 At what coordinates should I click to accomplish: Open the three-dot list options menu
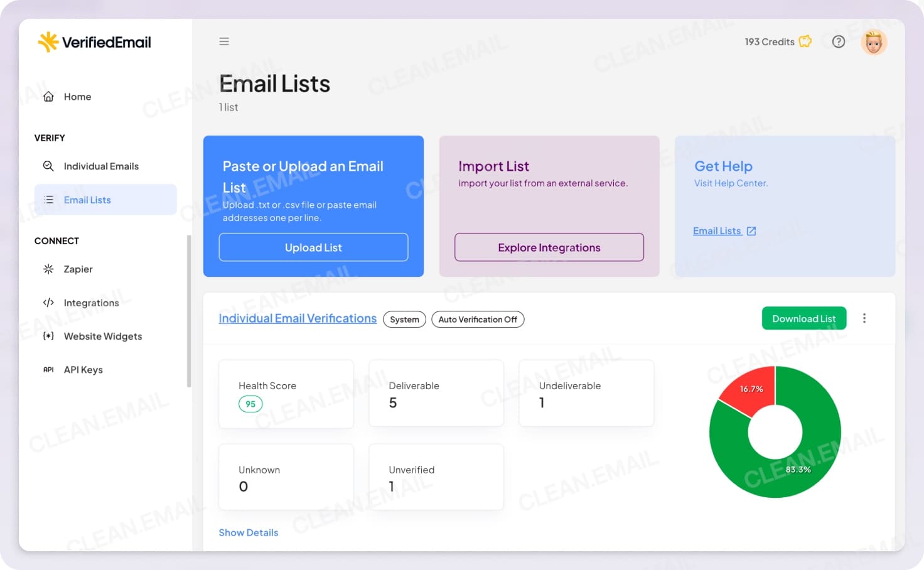864,318
